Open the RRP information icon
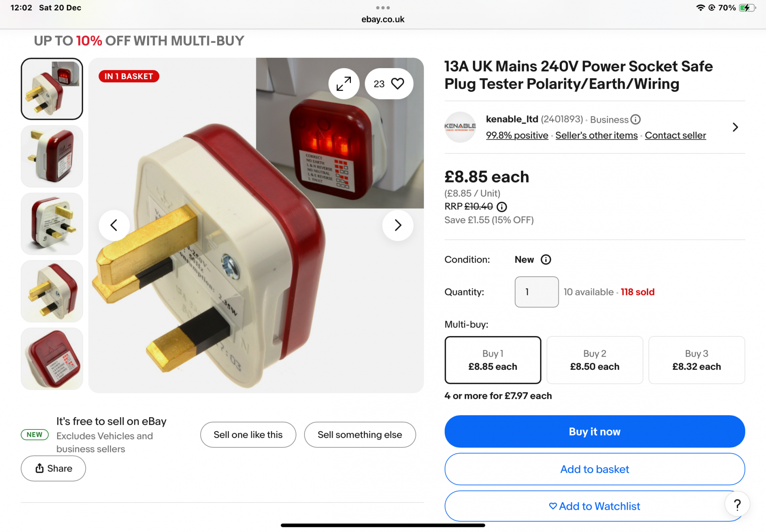The height and width of the screenshot is (532, 766). tap(502, 207)
